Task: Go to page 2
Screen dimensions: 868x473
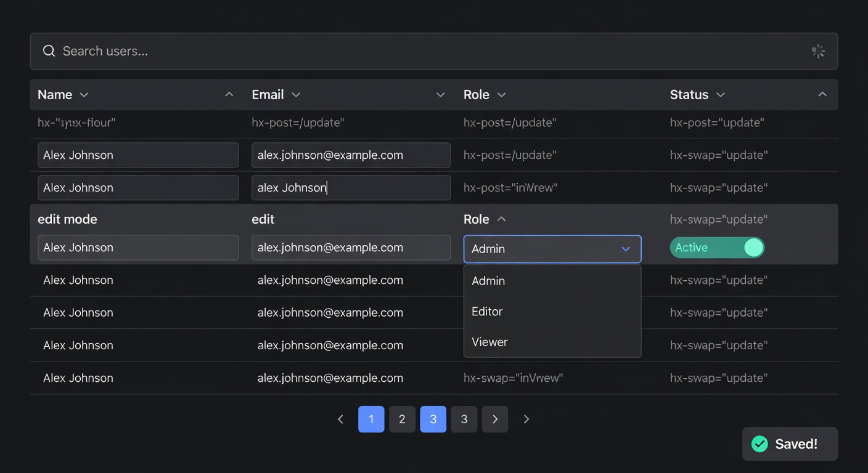Action: point(402,419)
